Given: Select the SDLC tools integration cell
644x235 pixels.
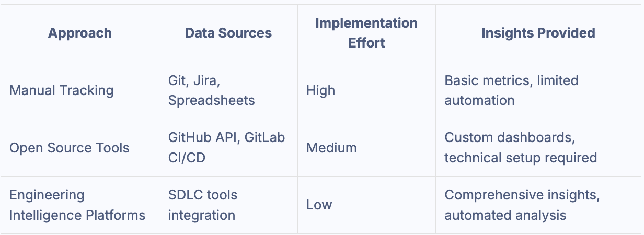Looking at the screenshot, I should (203, 205).
